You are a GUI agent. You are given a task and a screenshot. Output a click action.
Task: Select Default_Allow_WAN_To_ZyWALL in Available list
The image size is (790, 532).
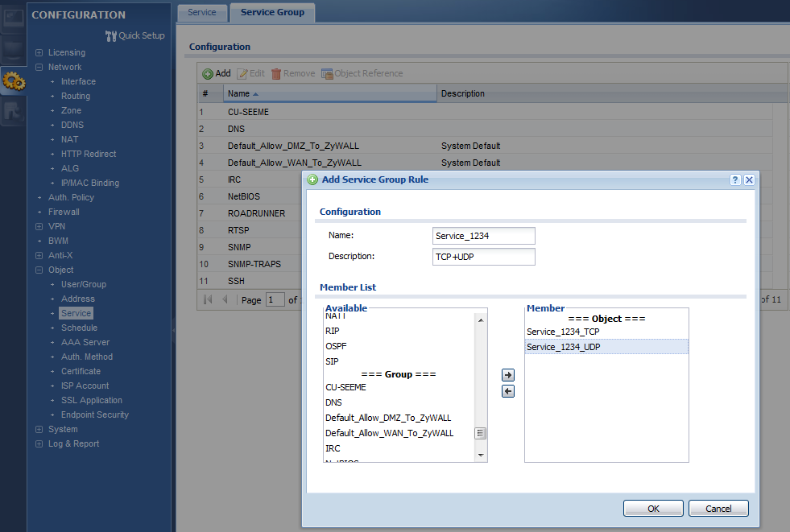point(399,433)
